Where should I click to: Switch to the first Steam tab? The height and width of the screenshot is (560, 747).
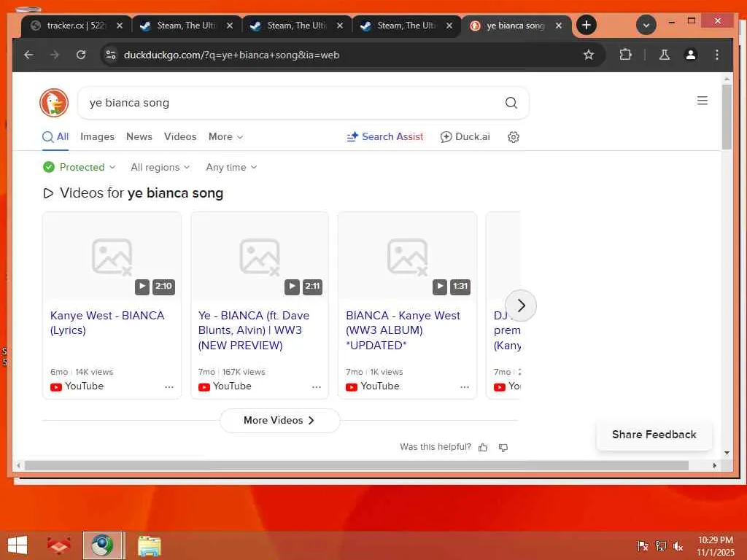point(185,26)
